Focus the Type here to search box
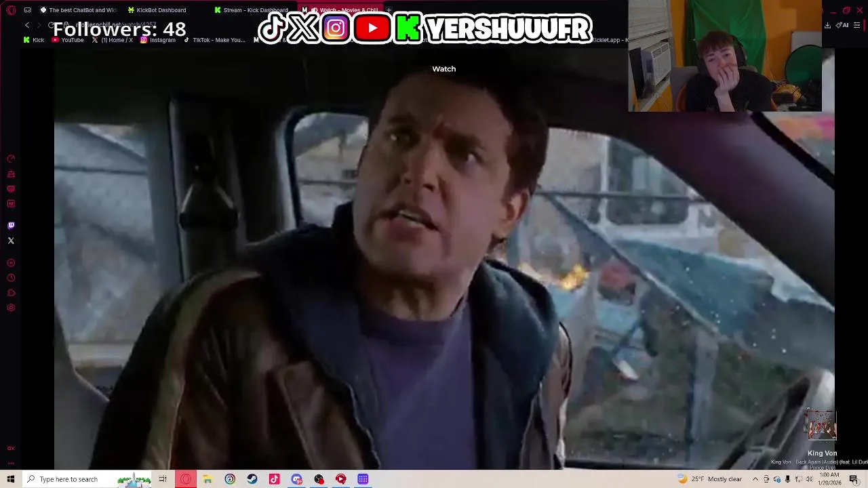The width and height of the screenshot is (868, 488). (x=87, y=479)
